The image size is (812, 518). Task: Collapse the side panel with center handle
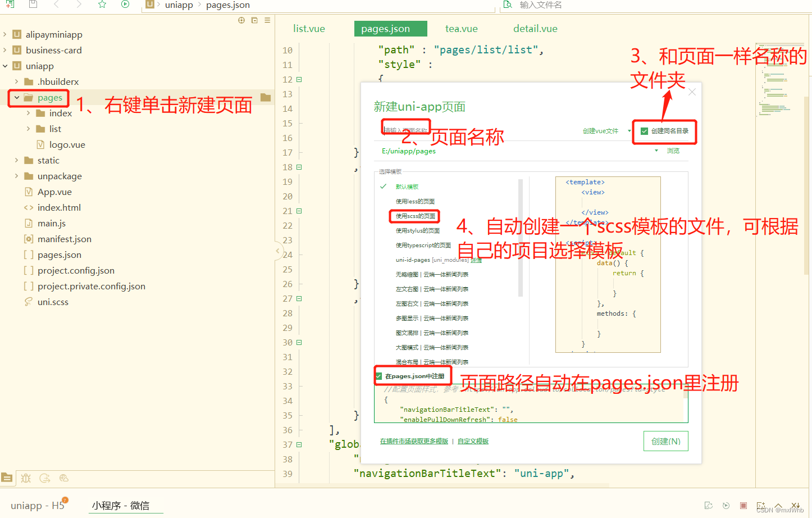click(278, 251)
